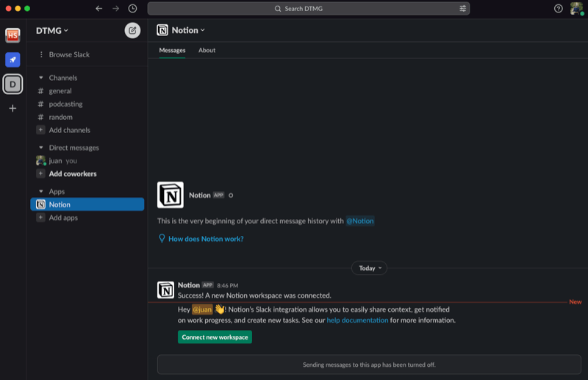Go back in history with left arrow
Image resolution: width=588 pixels, height=380 pixels.
pyautogui.click(x=98, y=8)
